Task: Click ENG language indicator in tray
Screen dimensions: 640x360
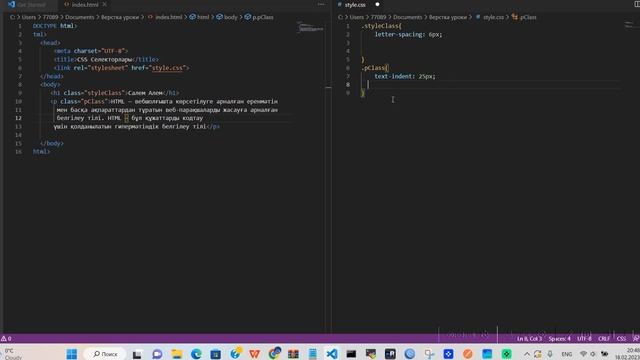Action: point(567,354)
